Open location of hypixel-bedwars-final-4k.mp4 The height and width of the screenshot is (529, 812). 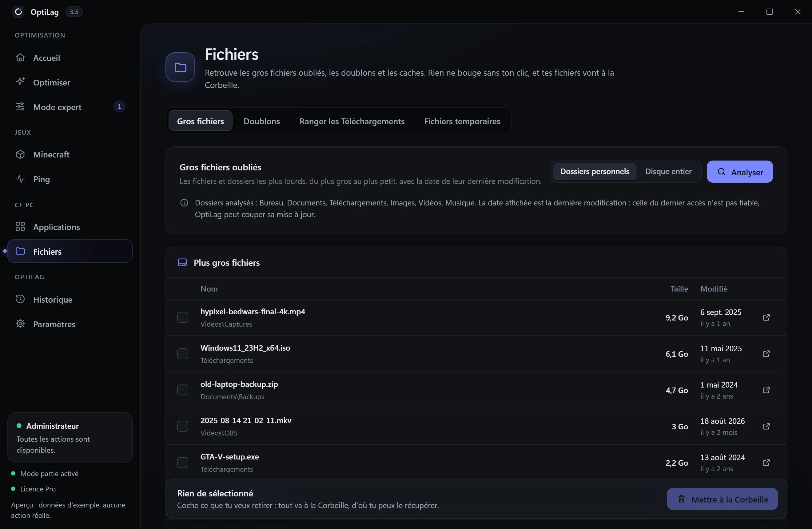point(766,317)
